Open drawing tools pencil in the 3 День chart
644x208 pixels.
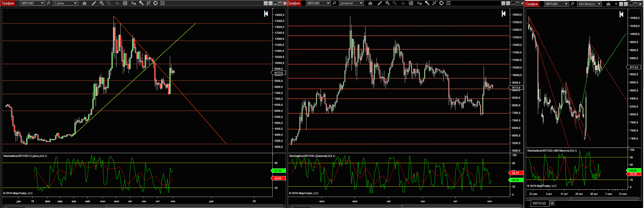(94, 3)
